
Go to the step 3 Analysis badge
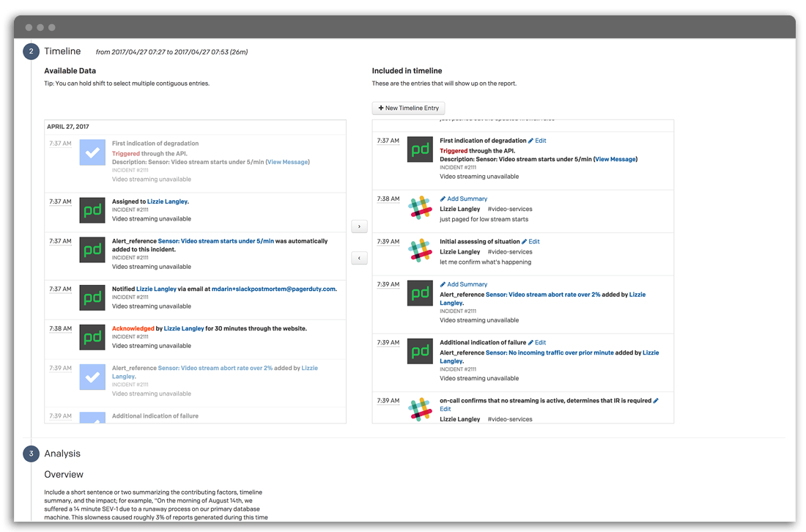[31, 454]
